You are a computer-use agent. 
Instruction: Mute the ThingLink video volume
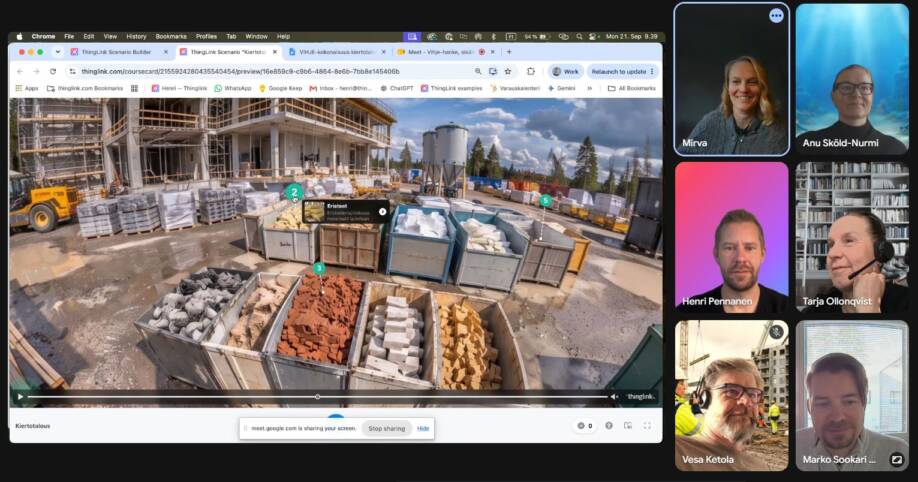pos(614,396)
